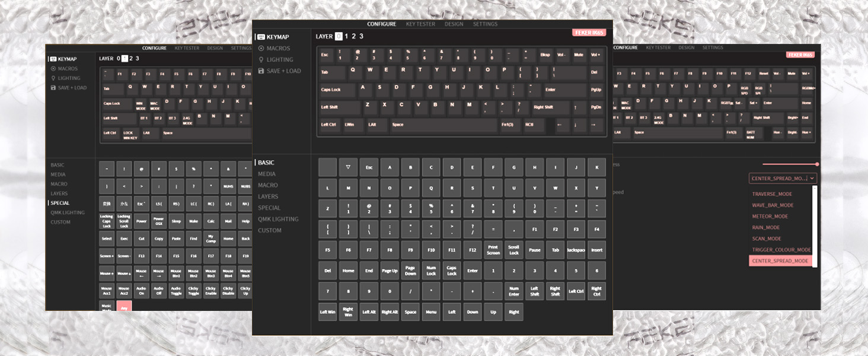Choose TRIGGER_COLOUR_MODE from the effect list
The width and height of the screenshot is (868, 356).
point(781,250)
